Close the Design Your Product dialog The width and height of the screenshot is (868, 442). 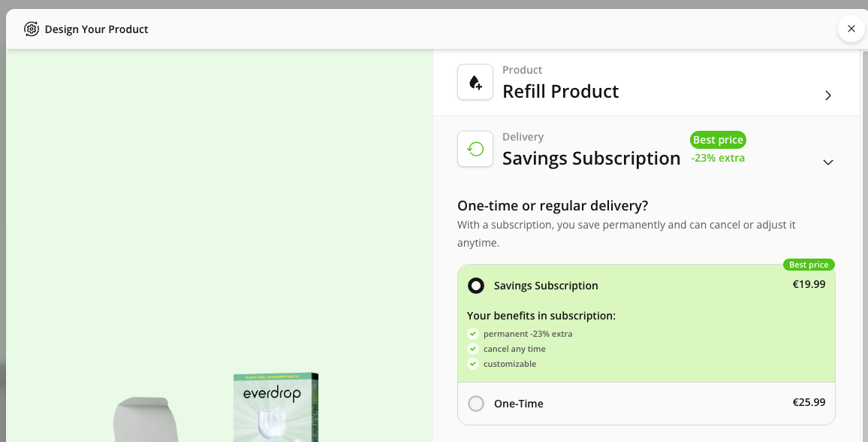pyautogui.click(x=851, y=29)
